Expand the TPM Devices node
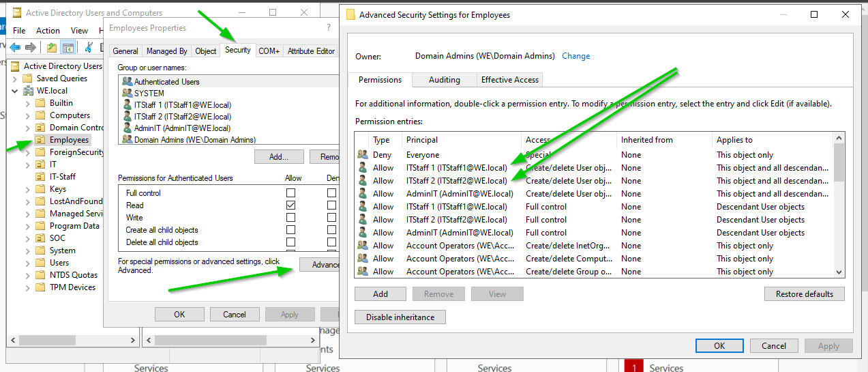 (28, 287)
